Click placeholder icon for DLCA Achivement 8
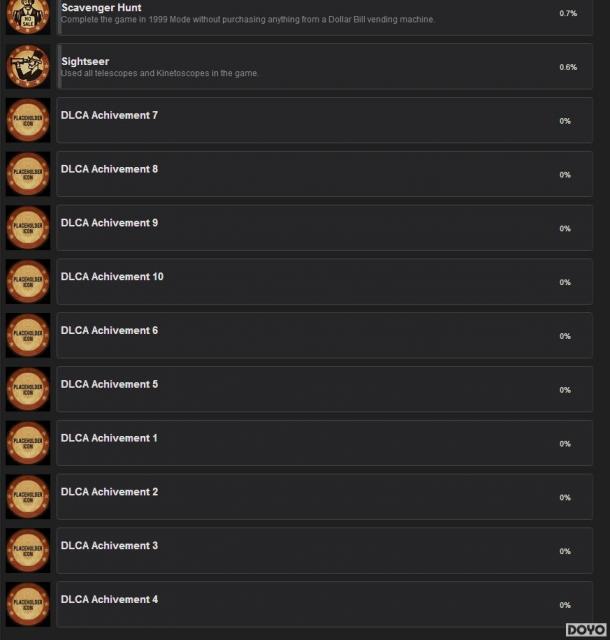 coord(28,174)
